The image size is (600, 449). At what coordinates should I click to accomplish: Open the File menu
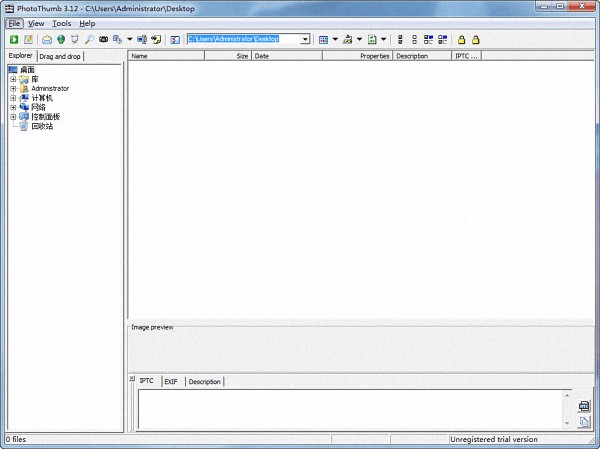(14, 23)
